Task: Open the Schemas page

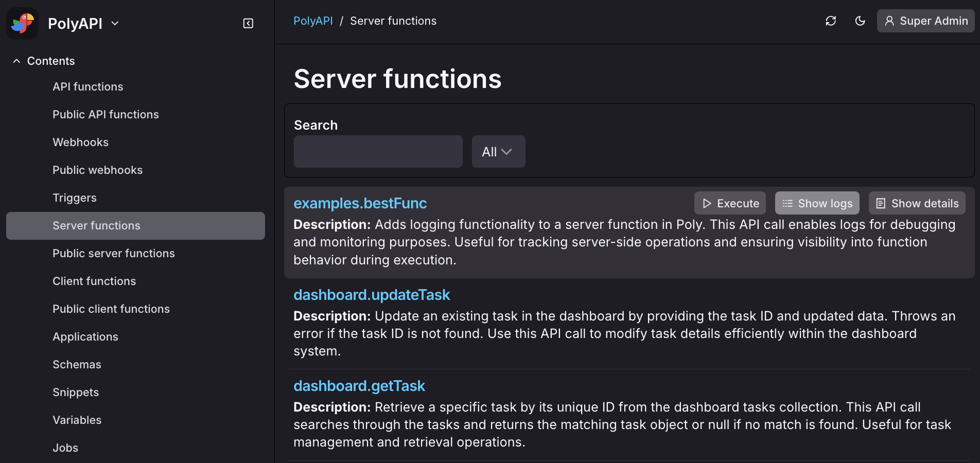Action: coord(77,364)
